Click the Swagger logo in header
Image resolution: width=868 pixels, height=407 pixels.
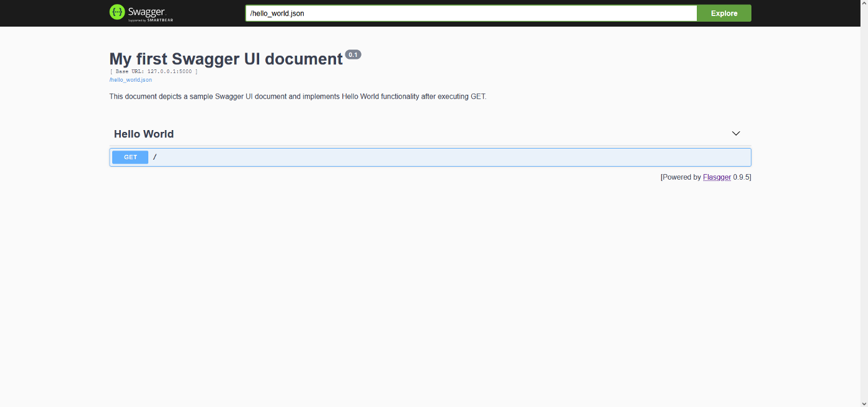tap(141, 12)
